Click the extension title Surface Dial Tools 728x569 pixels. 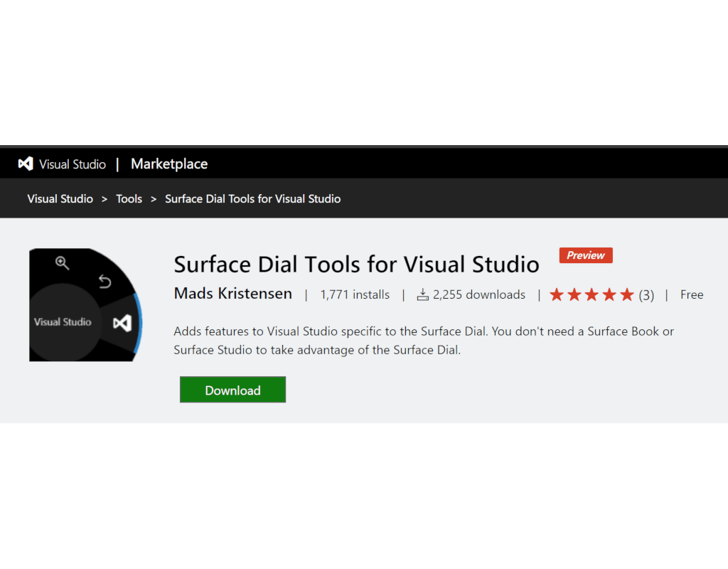(x=357, y=265)
